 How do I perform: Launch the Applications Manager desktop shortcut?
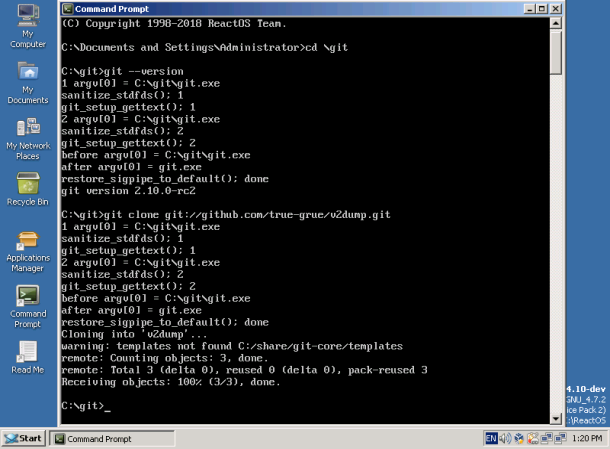[28, 252]
